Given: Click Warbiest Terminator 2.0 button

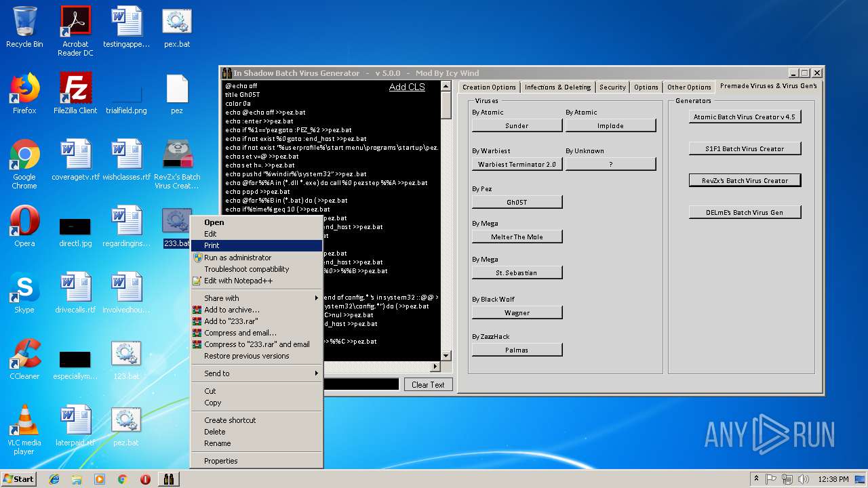Looking at the screenshot, I should (x=517, y=164).
